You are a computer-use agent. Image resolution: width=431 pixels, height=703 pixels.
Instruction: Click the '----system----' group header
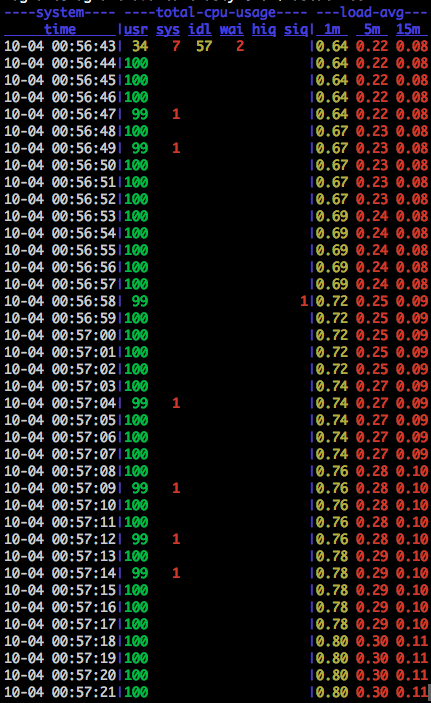[60, 13]
